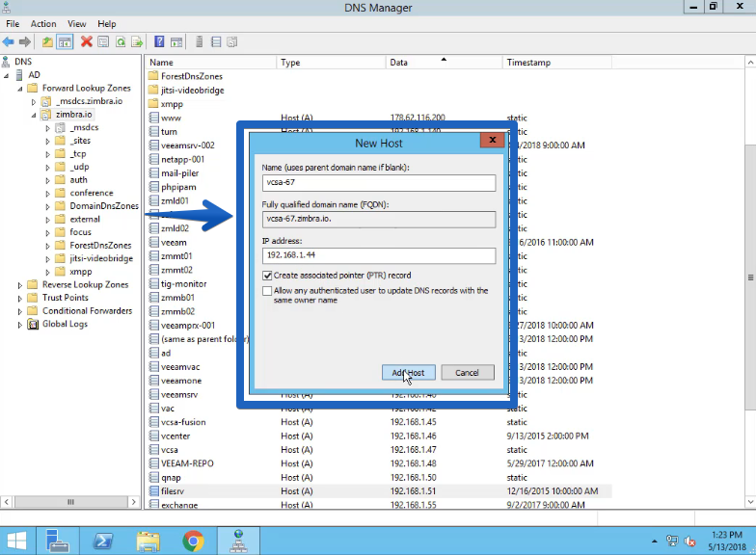Screen dimensions: 756x555
Task: Click the Refresh toolbar icon
Action: point(121,42)
